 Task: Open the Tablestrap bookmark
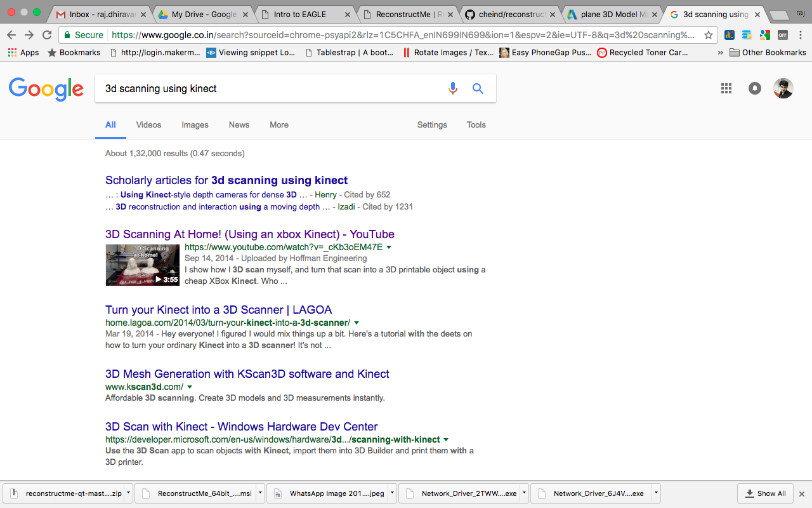pos(350,53)
